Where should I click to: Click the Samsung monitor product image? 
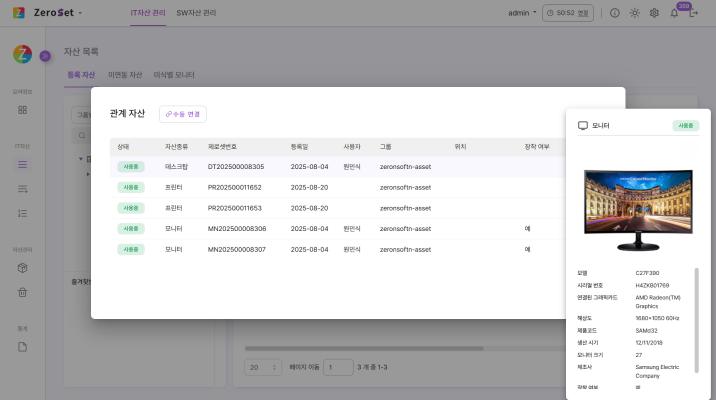[x=638, y=210]
